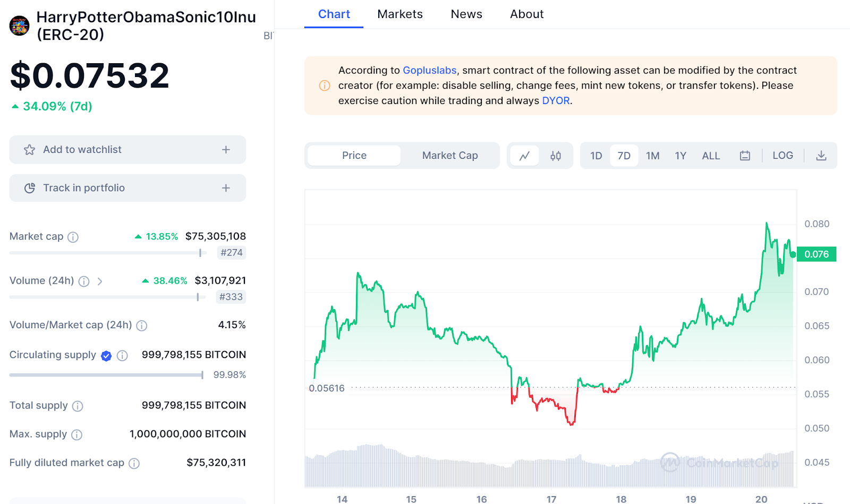The height and width of the screenshot is (504, 850).
Task: Open the Volume (24h) info icon
Action: [84, 281]
